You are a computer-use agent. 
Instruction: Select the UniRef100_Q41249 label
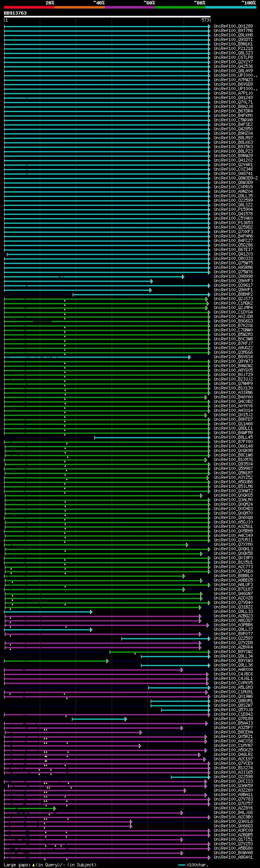[x=233, y=97]
